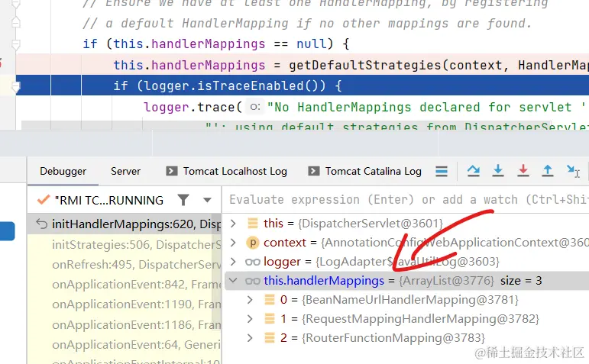Click the list icon for element 1
The image size is (589, 364).
270,319
